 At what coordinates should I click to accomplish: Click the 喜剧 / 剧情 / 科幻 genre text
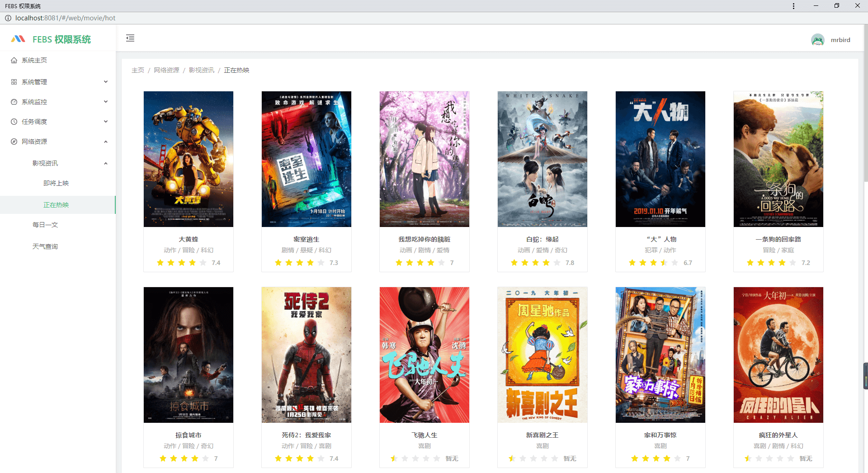click(778, 446)
